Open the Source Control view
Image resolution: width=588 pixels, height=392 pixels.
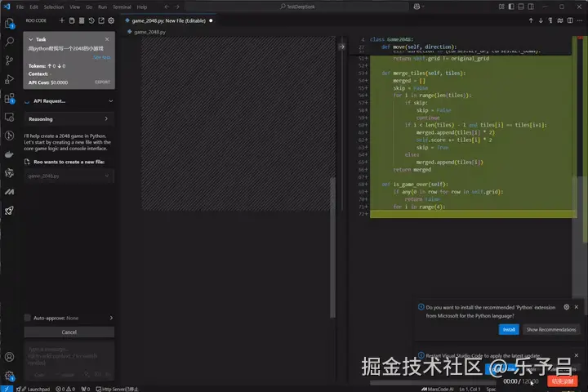tap(9, 60)
